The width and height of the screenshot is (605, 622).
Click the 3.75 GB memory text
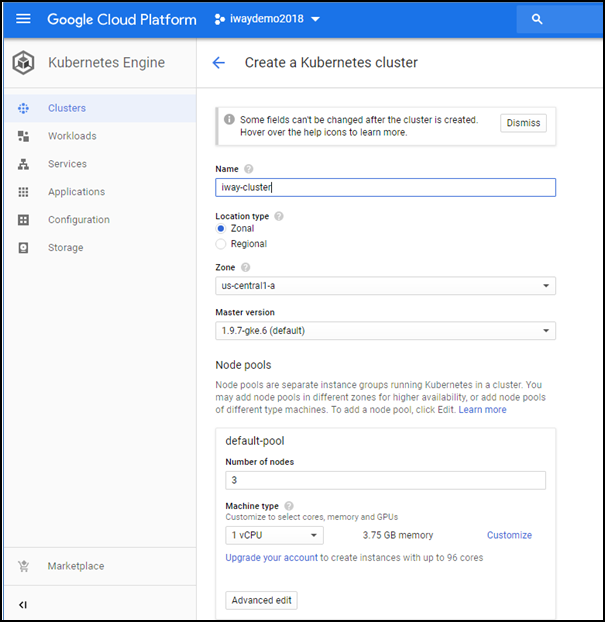pos(398,535)
